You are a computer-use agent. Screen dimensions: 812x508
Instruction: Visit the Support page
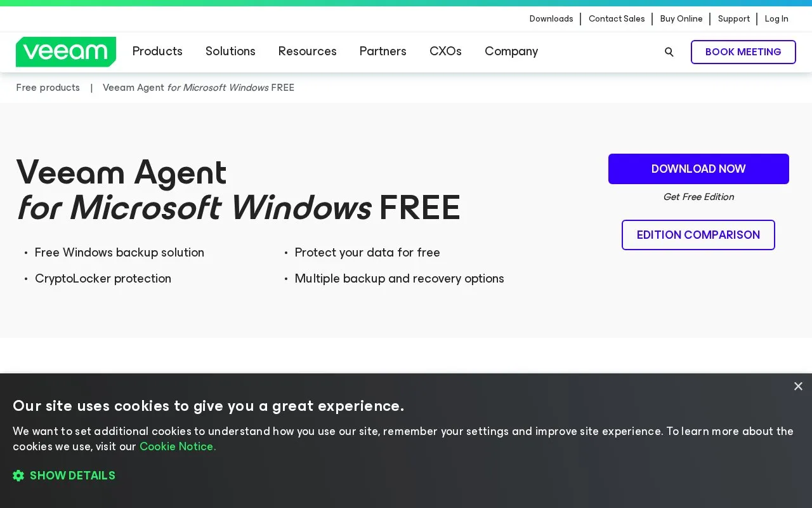(734, 19)
